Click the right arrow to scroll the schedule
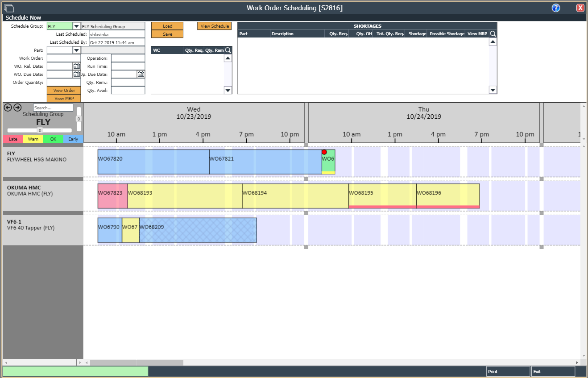This screenshot has width=588, height=378. tap(17, 107)
